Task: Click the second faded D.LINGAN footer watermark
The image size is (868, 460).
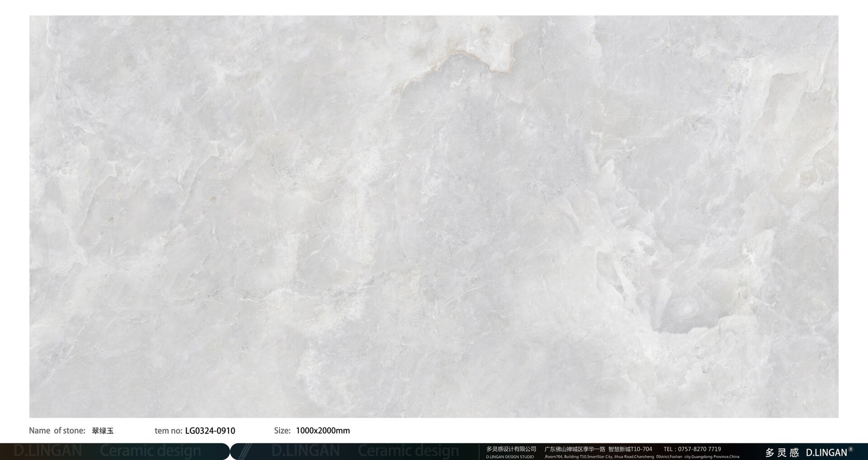Action: coord(306,451)
